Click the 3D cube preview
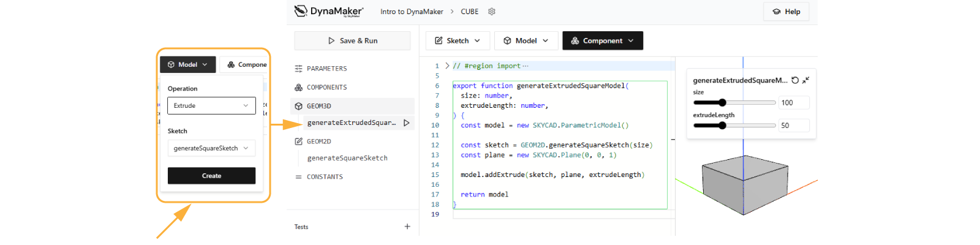 (x=744, y=184)
